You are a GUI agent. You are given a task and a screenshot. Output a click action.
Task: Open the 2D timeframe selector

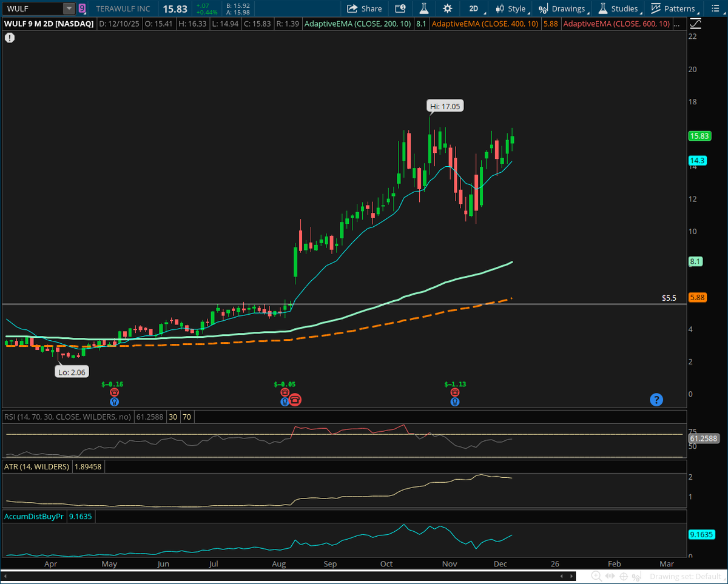(x=474, y=8)
